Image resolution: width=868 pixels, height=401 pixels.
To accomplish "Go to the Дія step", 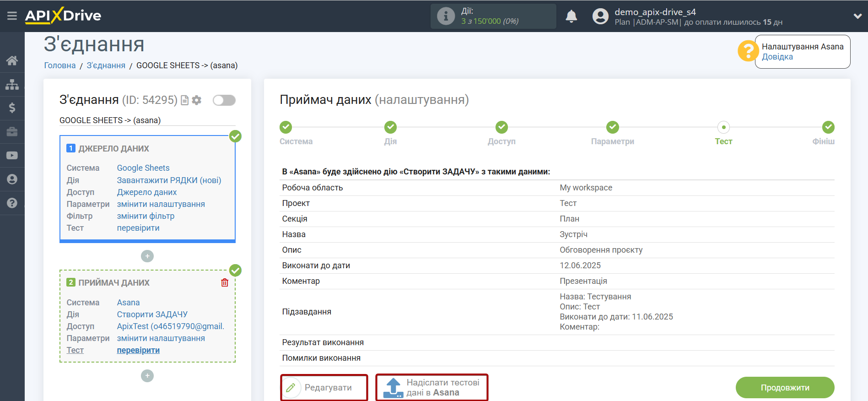I will click(390, 127).
